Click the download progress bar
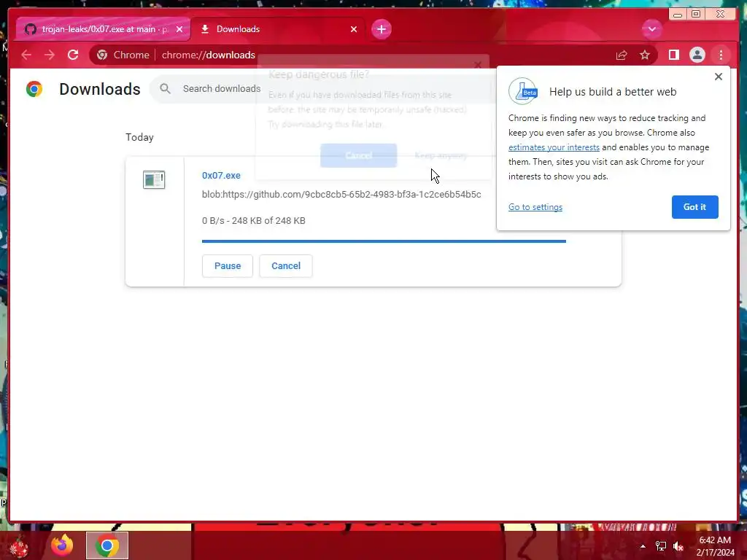This screenshot has height=560, width=747. click(384, 241)
